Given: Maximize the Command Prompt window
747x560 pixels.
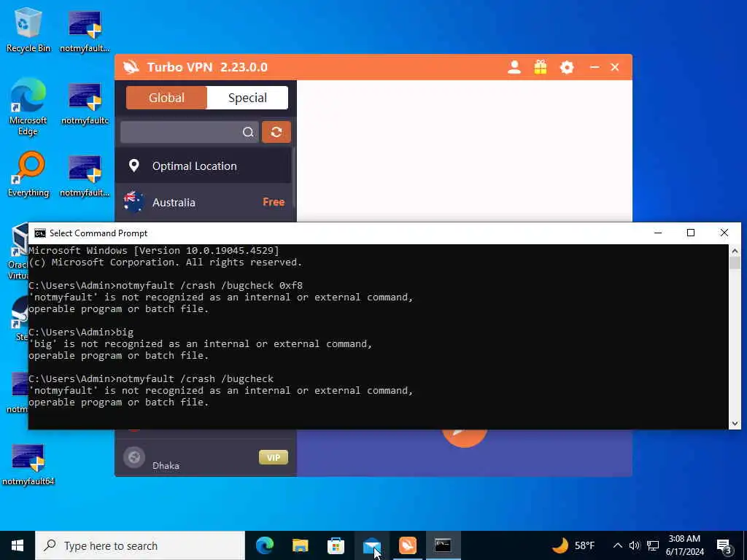Looking at the screenshot, I should point(691,233).
